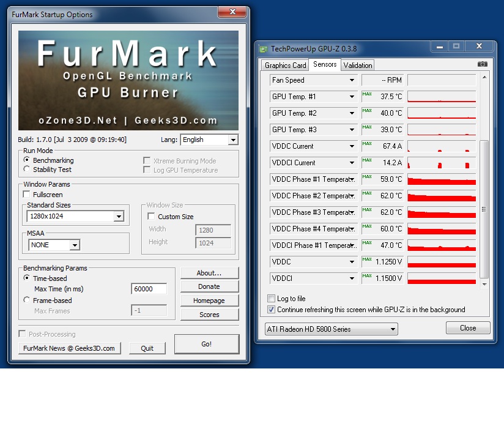The image size is (504, 437).
Task: Click the GPU-Z Close button
Action: 468,328
